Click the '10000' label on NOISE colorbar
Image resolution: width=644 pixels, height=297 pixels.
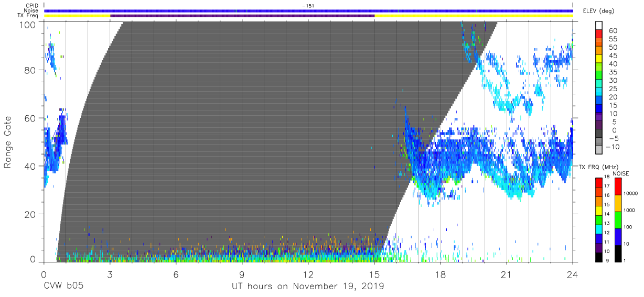(631, 193)
